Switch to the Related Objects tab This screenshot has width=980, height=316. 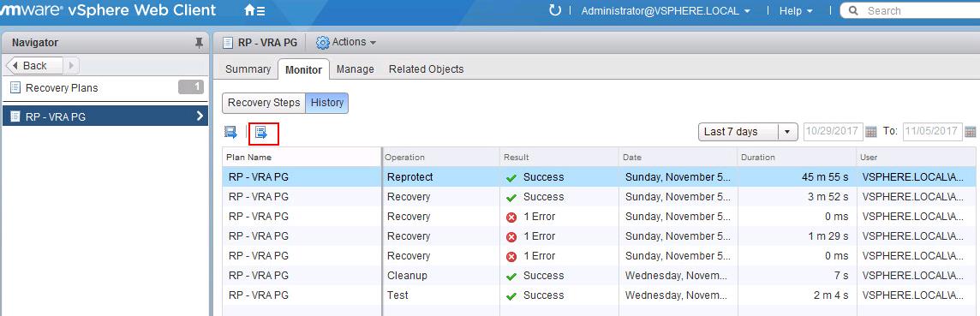pyautogui.click(x=427, y=69)
